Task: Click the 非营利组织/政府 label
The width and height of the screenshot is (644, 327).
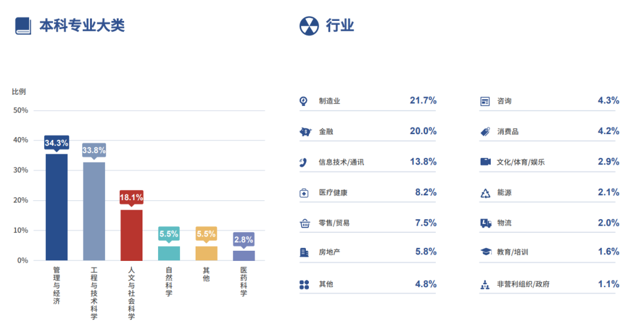Action: click(523, 285)
